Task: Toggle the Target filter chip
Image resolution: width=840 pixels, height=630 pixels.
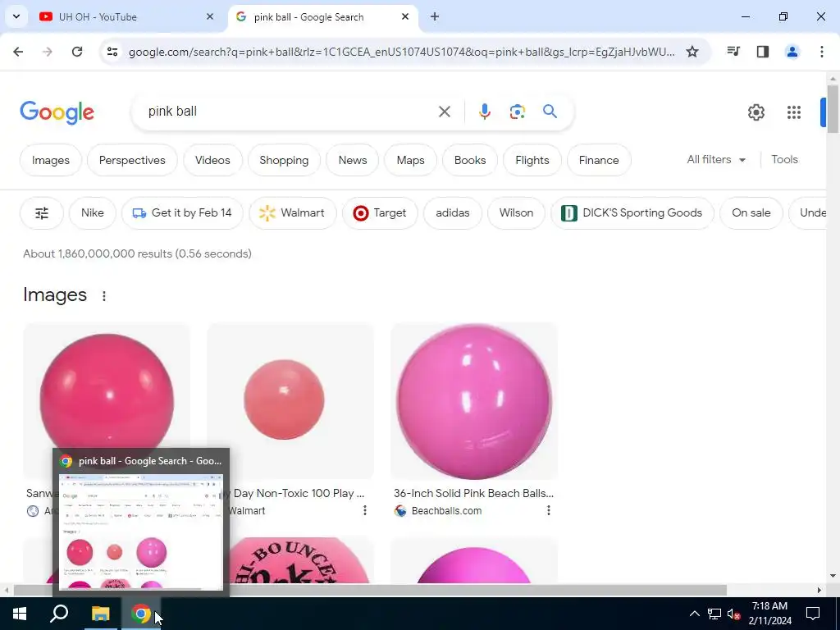Action: 380,213
